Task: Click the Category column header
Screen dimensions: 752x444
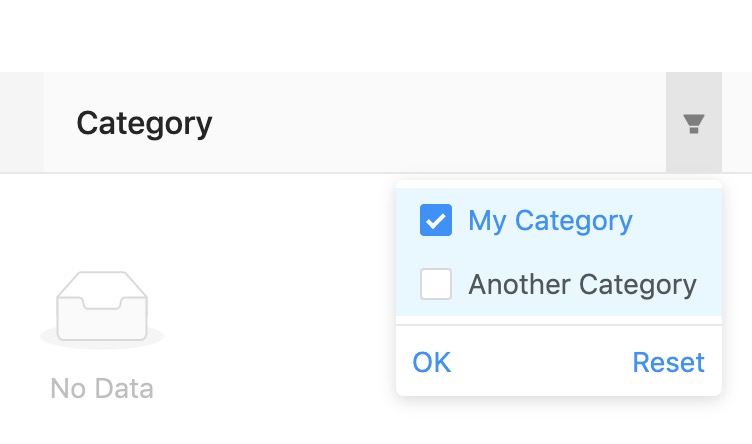Action: 145,123
